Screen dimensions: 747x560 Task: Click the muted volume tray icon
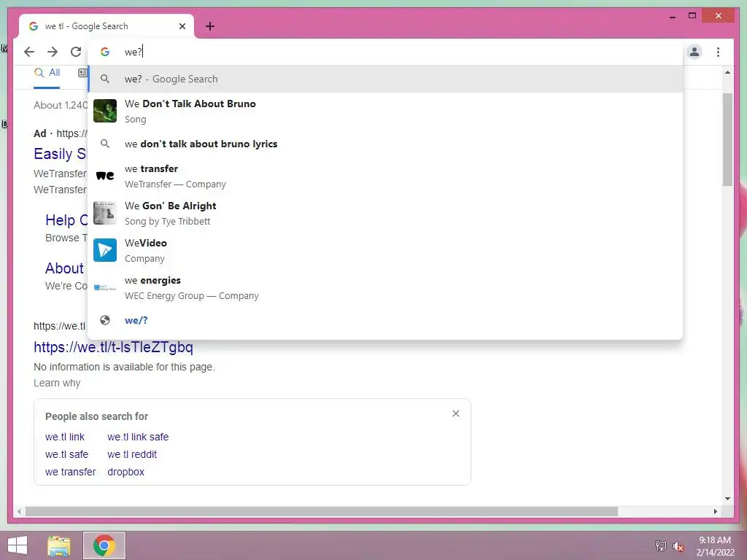(x=678, y=545)
